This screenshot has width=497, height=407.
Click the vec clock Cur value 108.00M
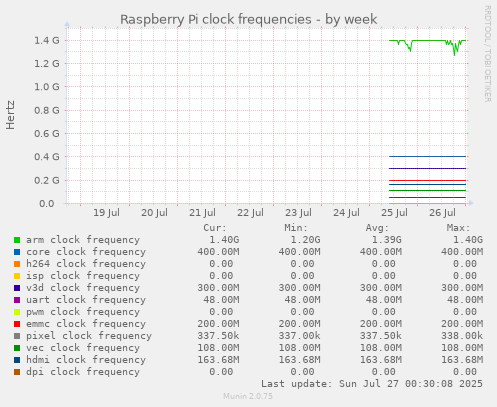218,348
